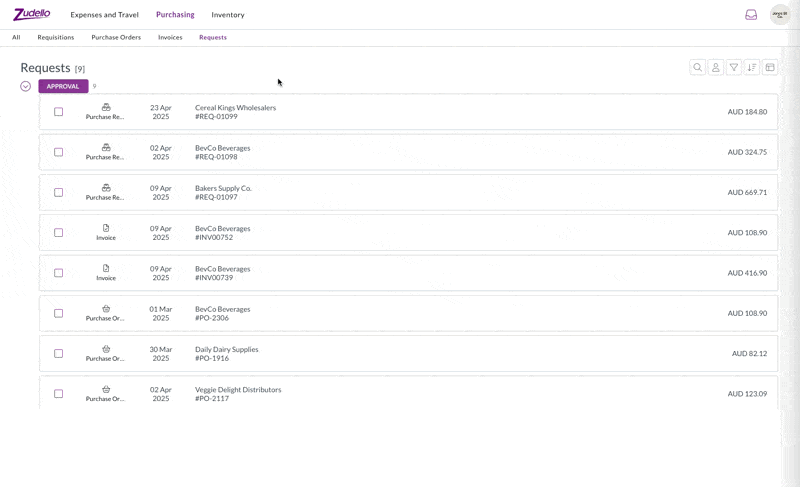This screenshot has height=487, width=800.
Task: Click the Requests page heading
Action: pyautogui.click(x=45, y=68)
